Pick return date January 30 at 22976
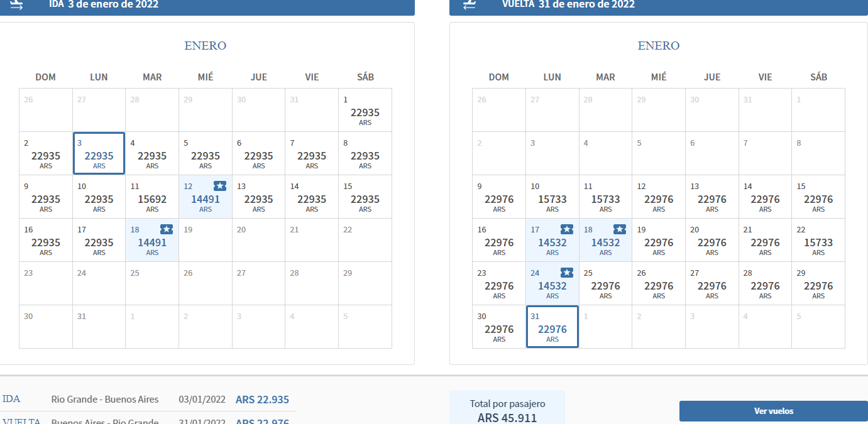The width and height of the screenshot is (868, 424). (499, 327)
